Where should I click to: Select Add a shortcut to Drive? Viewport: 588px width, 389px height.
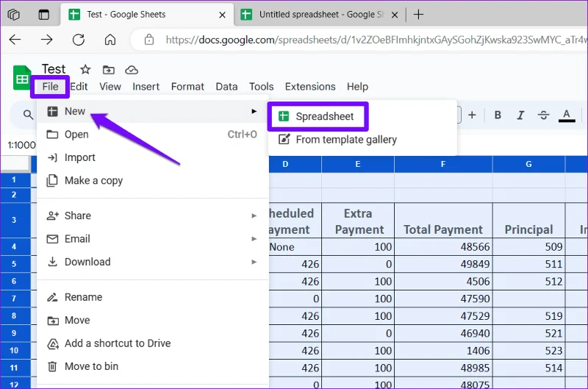(153, 343)
